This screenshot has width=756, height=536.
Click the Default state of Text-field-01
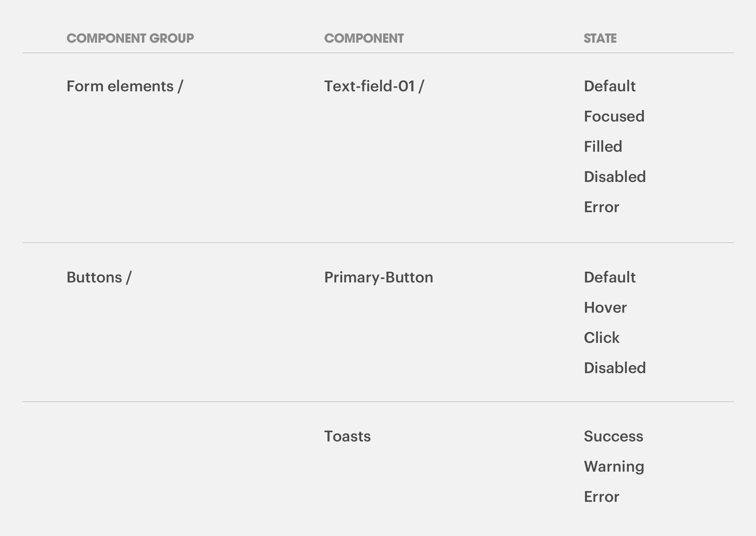pyautogui.click(x=609, y=86)
